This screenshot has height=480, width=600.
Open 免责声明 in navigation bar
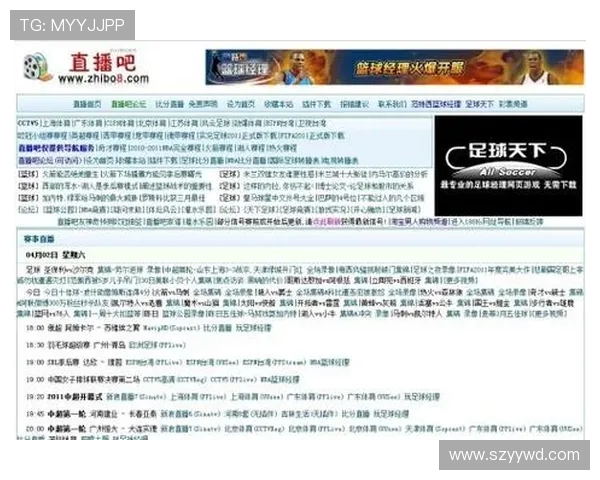click(x=203, y=104)
